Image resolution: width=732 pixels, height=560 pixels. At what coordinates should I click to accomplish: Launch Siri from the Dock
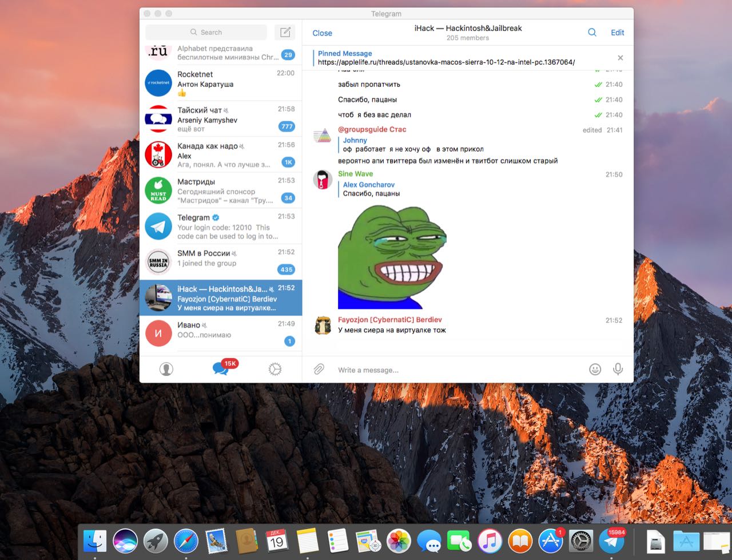125,541
